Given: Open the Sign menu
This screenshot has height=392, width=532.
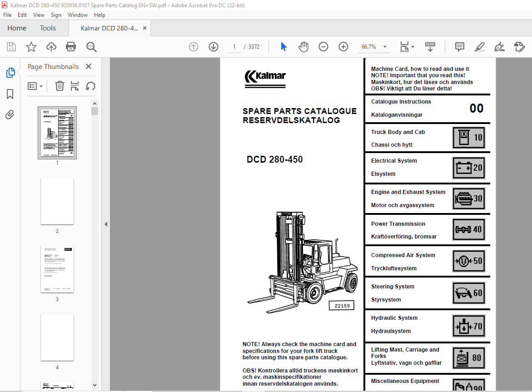Looking at the screenshot, I should tap(56, 15).
